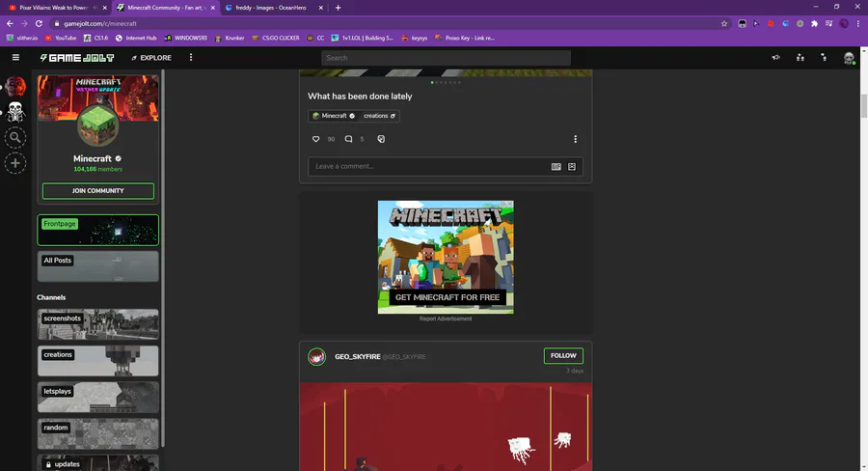The width and height of the screenshot is (868, 471).
Task: Bookmark this page with the star icon
Action: click(x=724, y=24)
